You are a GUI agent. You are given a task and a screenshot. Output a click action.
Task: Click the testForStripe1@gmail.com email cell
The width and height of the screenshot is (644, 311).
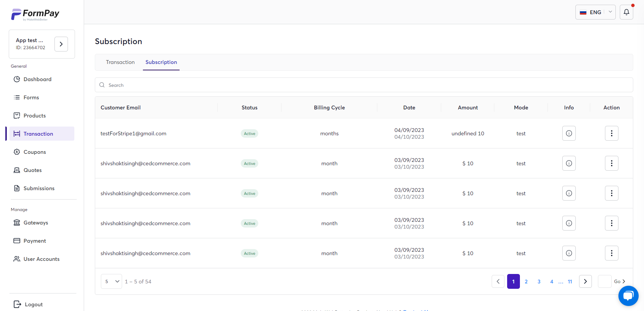click(133, 134)
